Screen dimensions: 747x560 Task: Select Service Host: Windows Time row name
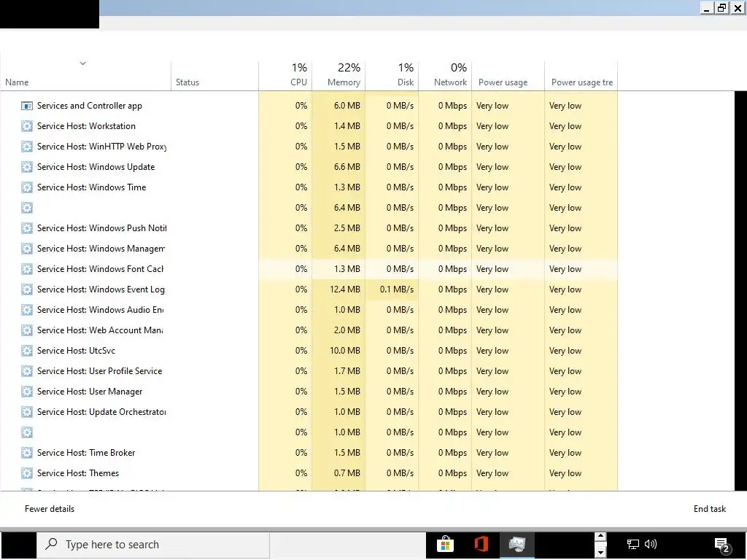pyautogui.click(x=91, y=187)
